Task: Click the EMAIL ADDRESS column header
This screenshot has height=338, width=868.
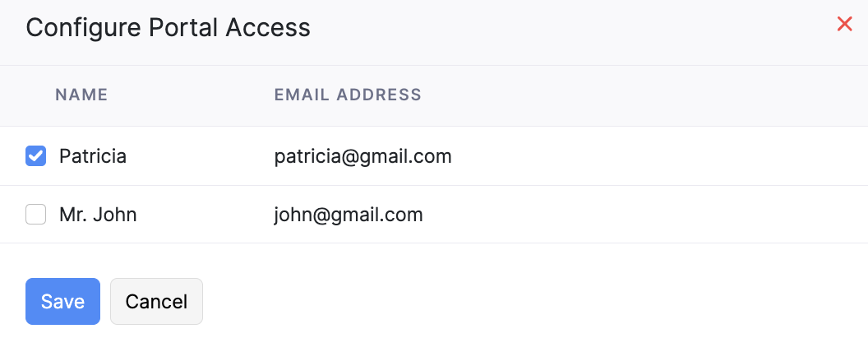Action: [x=348, y=95]
